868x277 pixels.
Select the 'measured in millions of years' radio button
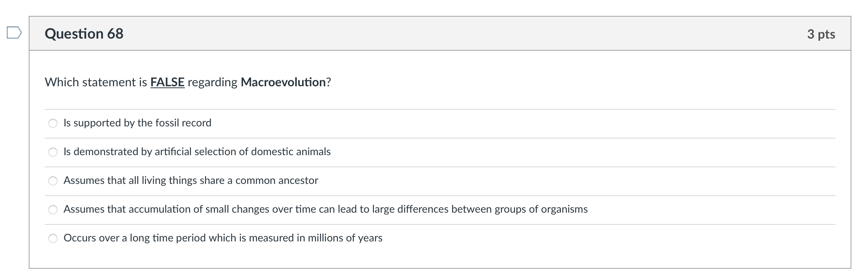point(53,238)
